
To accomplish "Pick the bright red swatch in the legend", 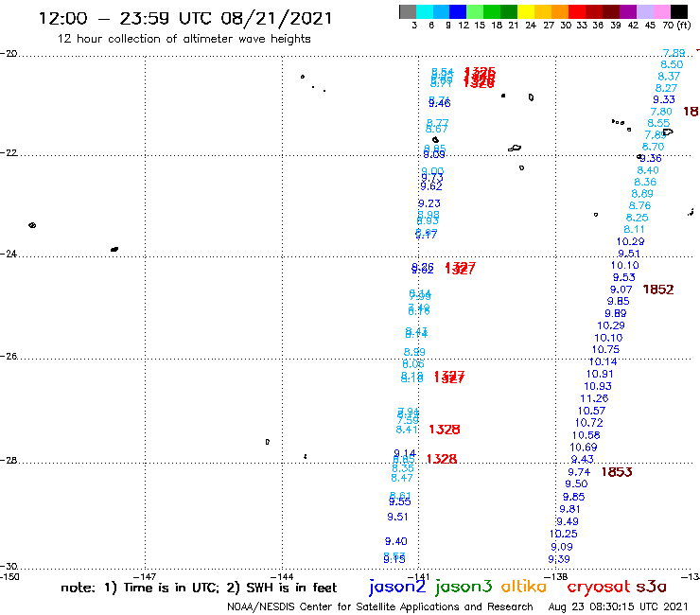I will pyautogui.click(x=576, y=11).
